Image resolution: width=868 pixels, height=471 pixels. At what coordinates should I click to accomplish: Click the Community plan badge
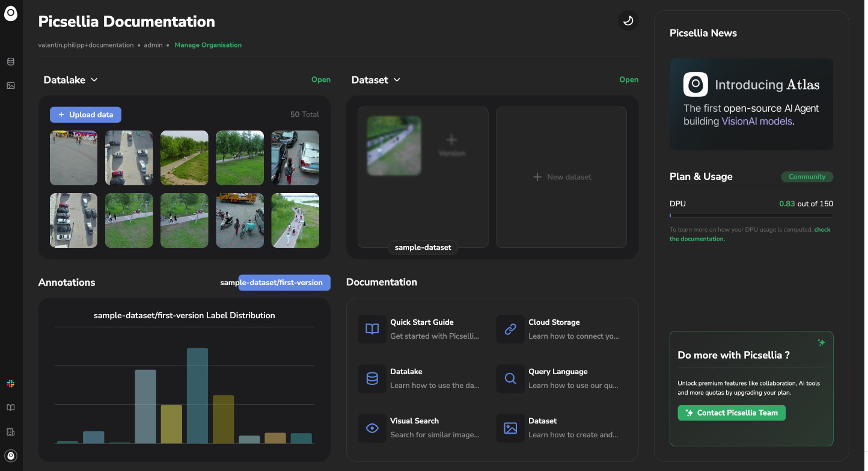tap(807, 177)
